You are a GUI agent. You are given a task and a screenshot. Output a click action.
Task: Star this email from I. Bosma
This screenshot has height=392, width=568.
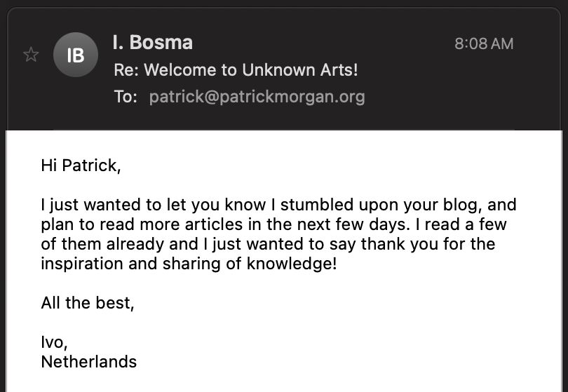tap(31, 55)
